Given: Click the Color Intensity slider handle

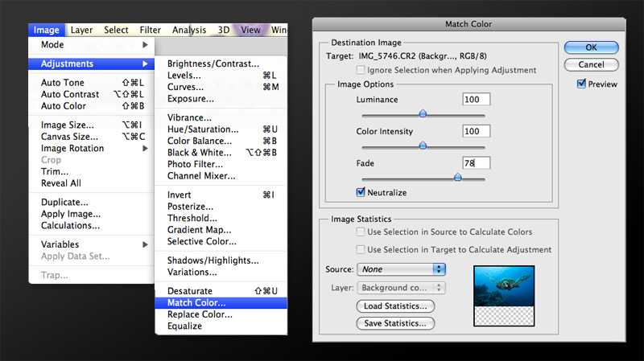Looking at the screenshot, I should (x=423, y=146).
